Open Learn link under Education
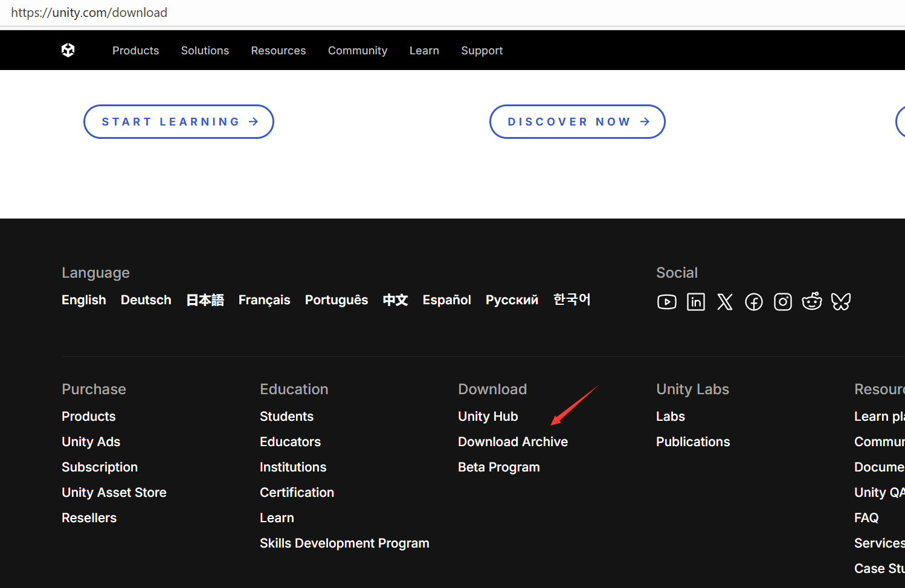Viewport: 905px width, 588px height. coord(277,518)
